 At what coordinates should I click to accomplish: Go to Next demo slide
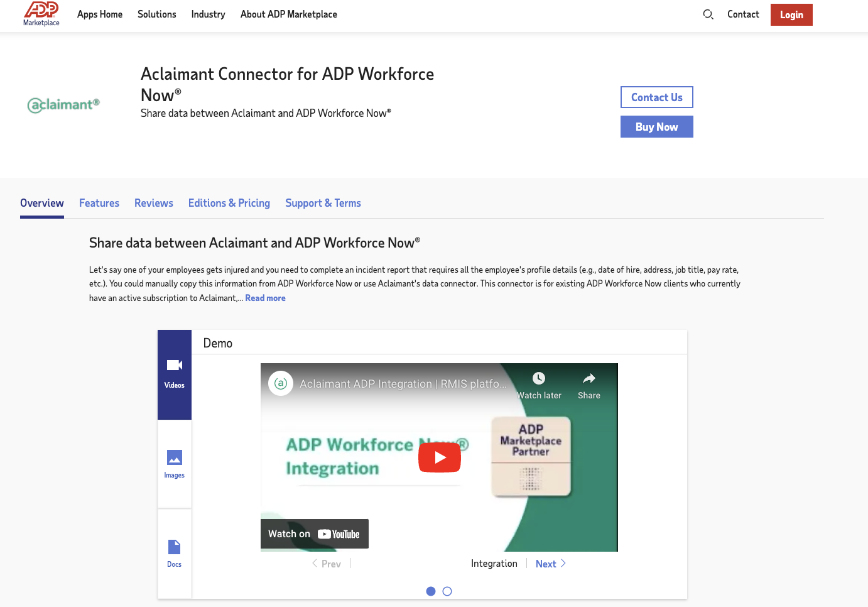click(x=551, y=564)
